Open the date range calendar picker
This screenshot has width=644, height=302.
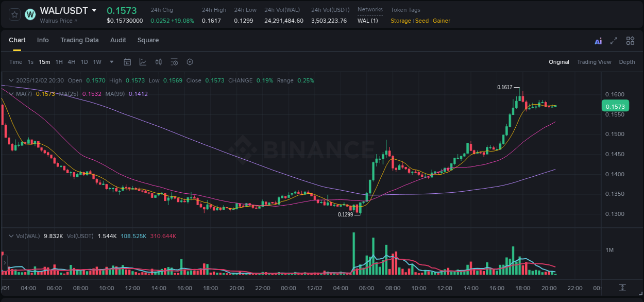[127, 62]
